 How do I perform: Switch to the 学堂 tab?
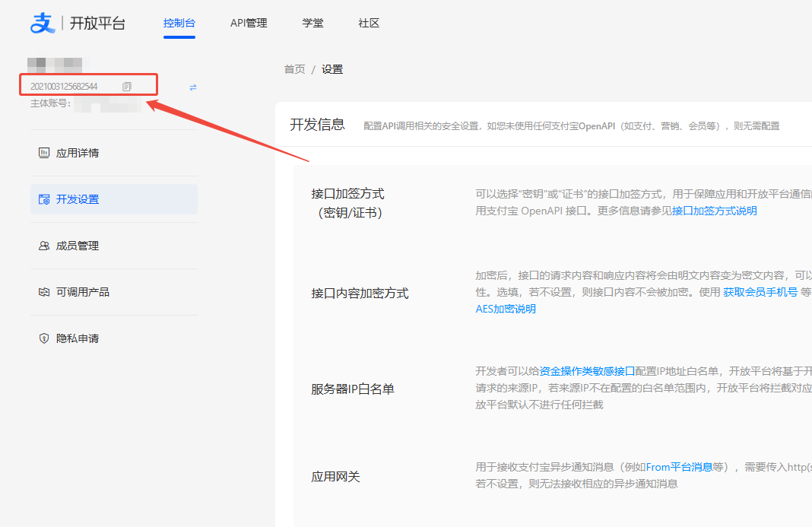pyautogui.click(x=312, y=23)
